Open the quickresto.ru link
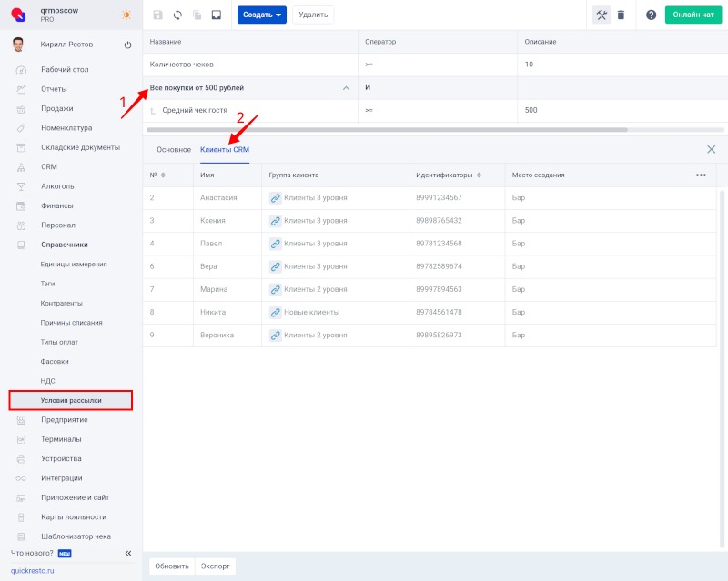This screenshot has height=581, width=728. (x=33, y=571)
